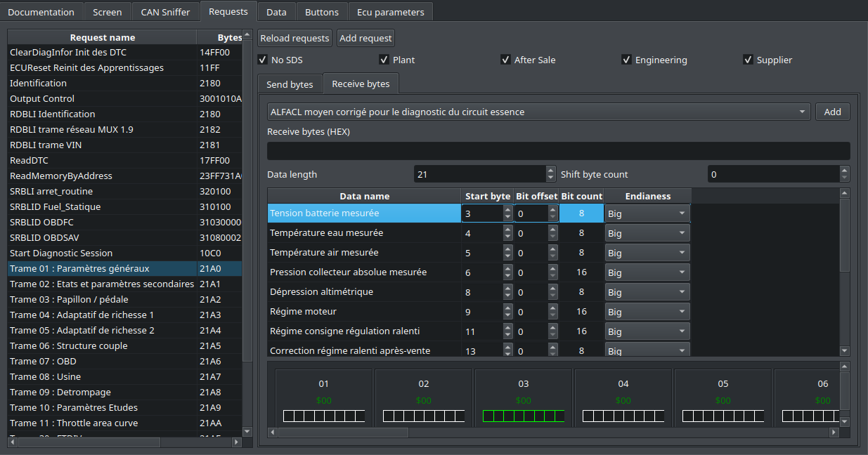Decrement the Shift byte count with its down arrow
The image size is (868, 455).
pos(844,177)
